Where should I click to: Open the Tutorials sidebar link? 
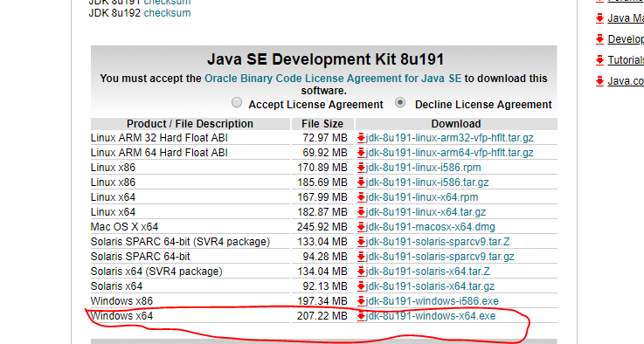pos(626,60)
